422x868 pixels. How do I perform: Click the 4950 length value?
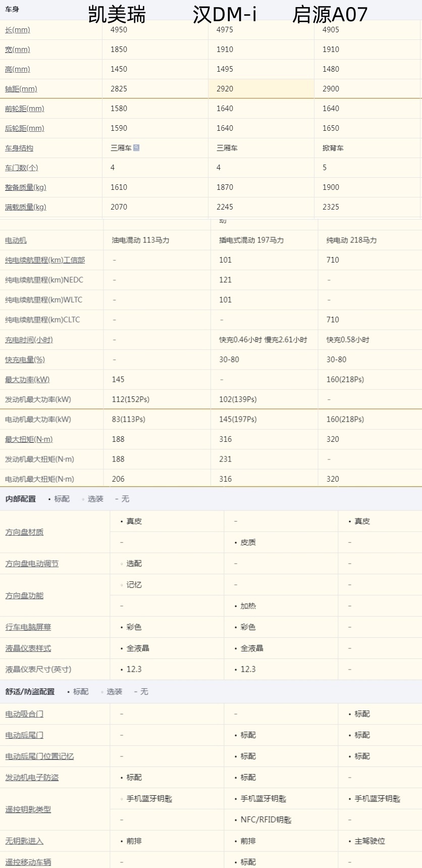pos(119,30)
